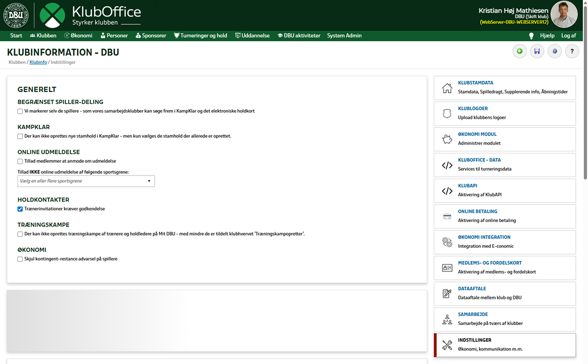588x364 pixels.
Task: Click the house icon for Klubstamdata
Action: [x=447, y=88]
